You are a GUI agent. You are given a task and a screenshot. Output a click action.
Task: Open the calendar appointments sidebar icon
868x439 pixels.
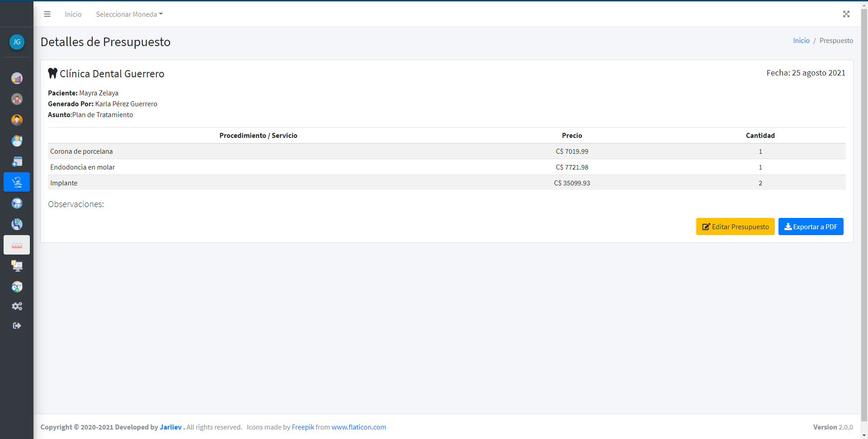tap(17, 161)
